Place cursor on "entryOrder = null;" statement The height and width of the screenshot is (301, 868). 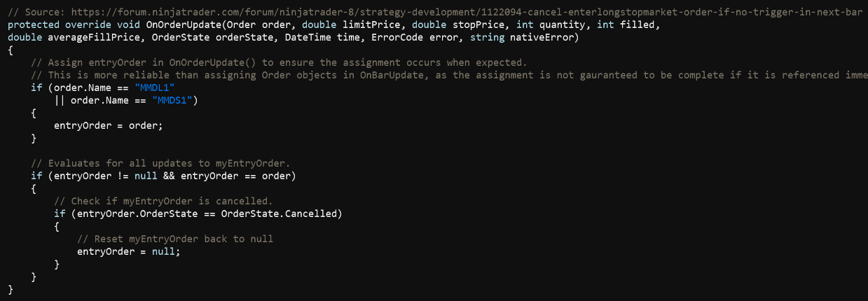tap(128, 251)
